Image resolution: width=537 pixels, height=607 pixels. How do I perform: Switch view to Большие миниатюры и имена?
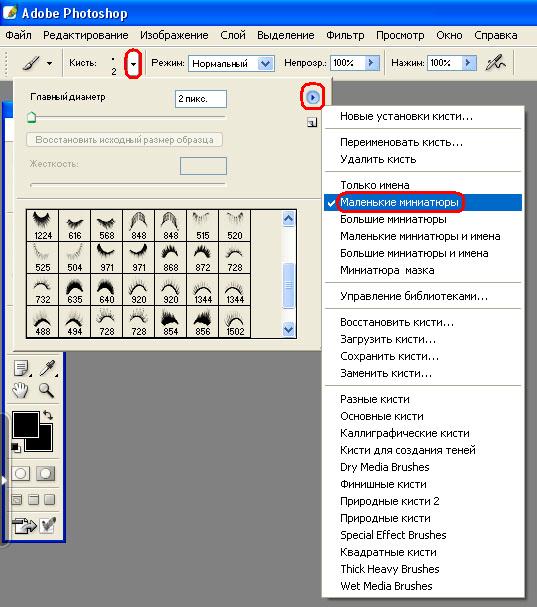(x=423, y=253)
